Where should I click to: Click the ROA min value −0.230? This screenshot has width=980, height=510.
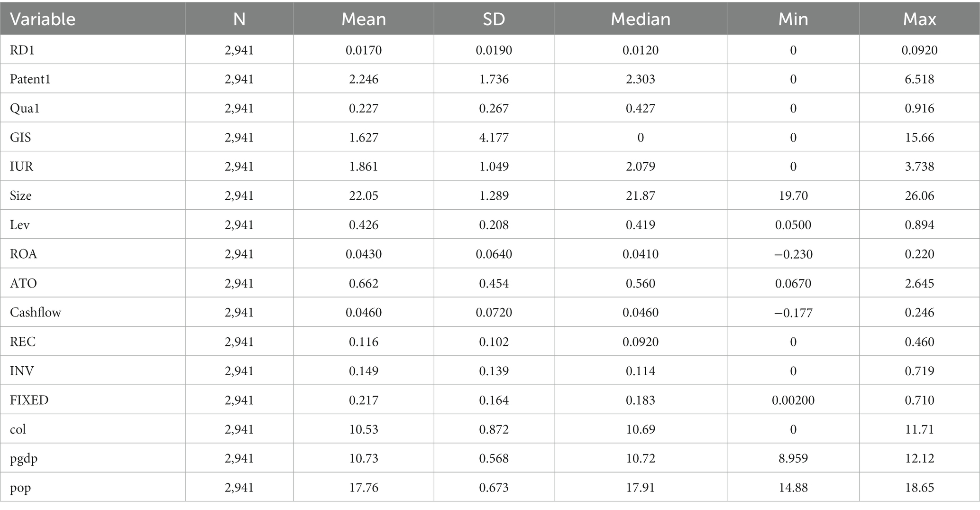[x=793, y=254]
